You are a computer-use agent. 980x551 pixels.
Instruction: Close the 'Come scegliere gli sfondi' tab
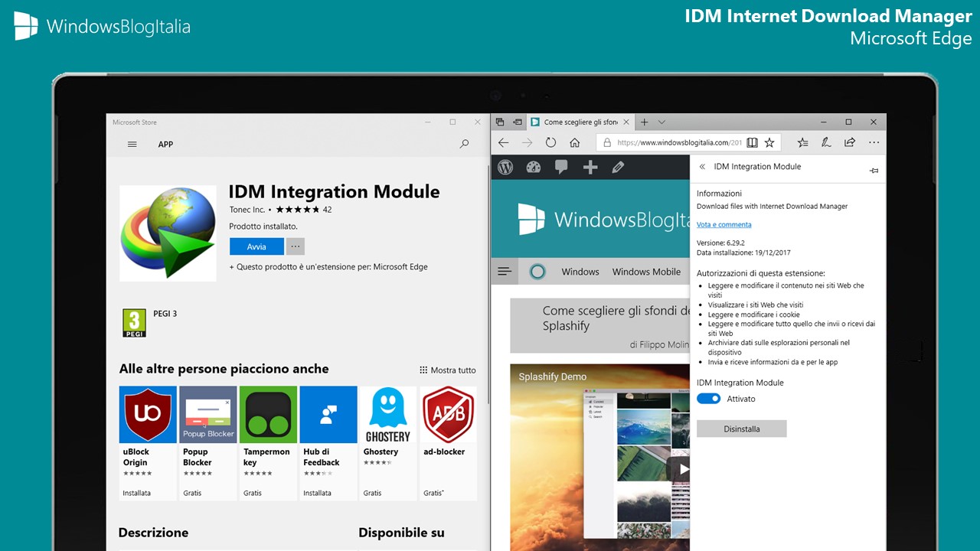pos(626,122)
